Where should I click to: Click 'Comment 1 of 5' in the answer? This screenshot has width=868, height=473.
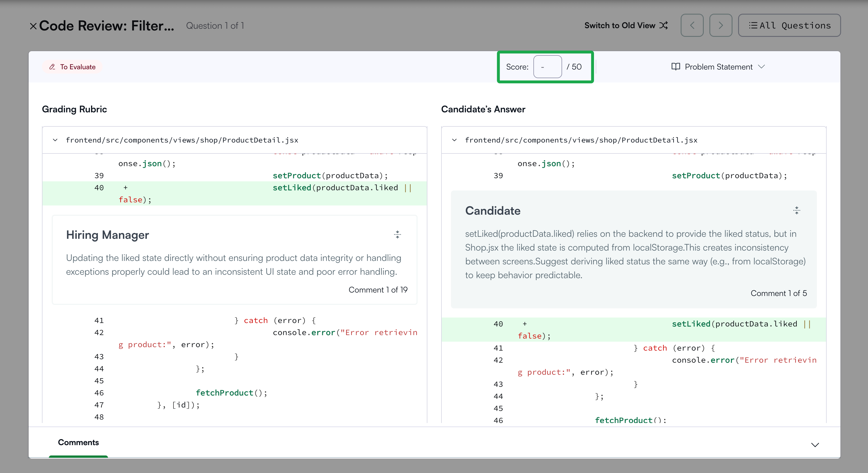coord(778,293)
